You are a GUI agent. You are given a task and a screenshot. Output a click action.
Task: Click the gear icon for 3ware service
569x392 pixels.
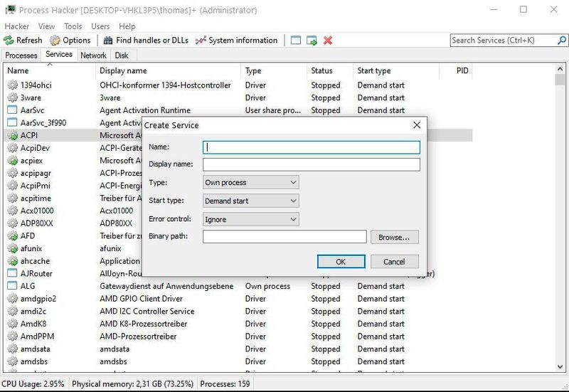[12, 97]
